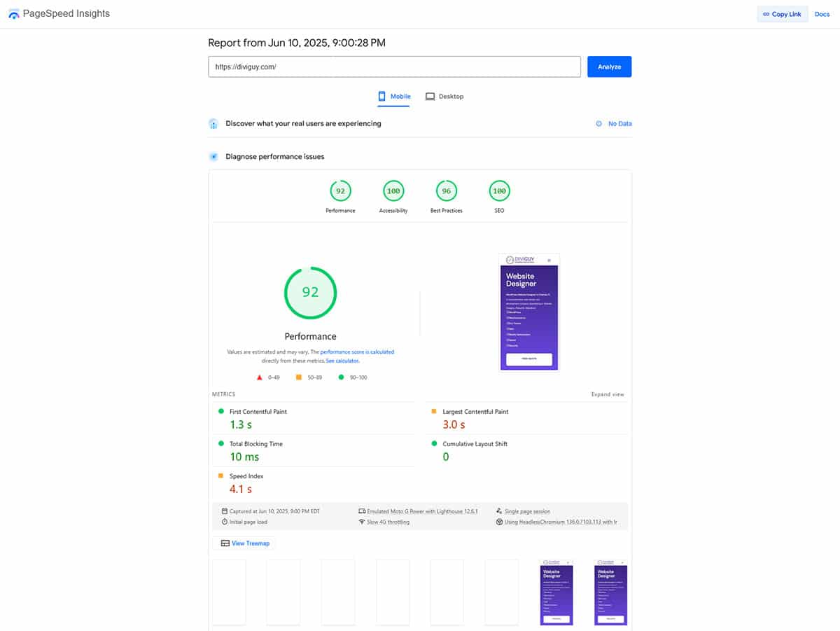This screenshot has height=631, width=840.
Task: Click the Slow 4G throttling text
Action: click(388, 522)
